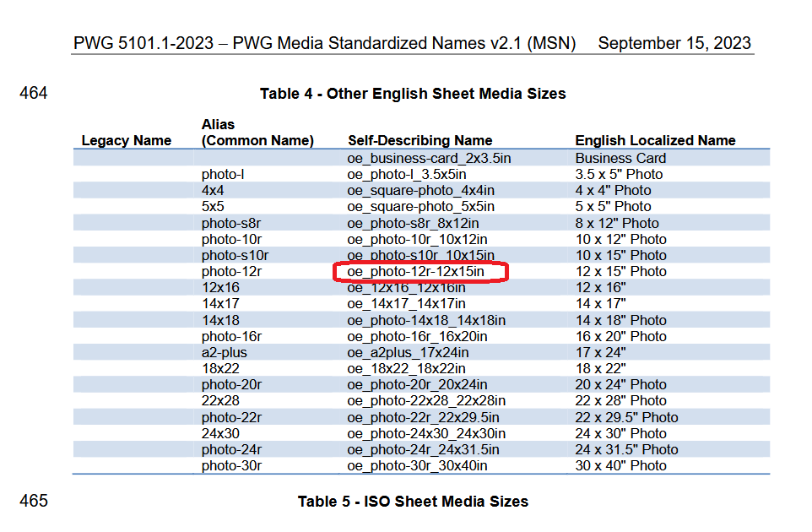Click the English Localized Name column header
Screen dimensions: 812x532
[x=655, y=141]
